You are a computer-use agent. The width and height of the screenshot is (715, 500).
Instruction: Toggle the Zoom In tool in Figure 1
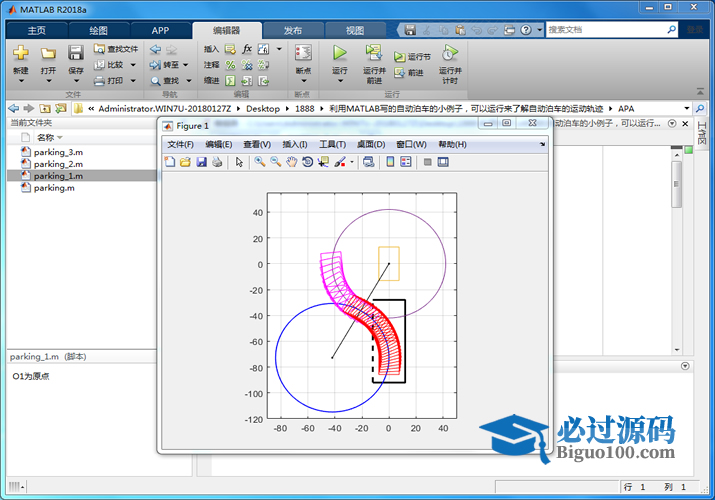pyautogui.click(x=260, y=162)
